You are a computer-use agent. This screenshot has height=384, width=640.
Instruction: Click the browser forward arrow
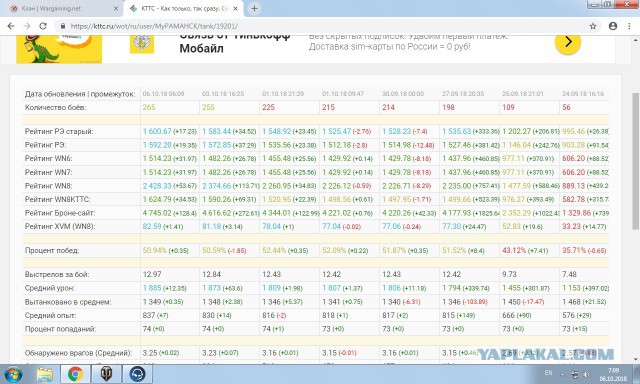pyautogui.click(x=27, y=26)
